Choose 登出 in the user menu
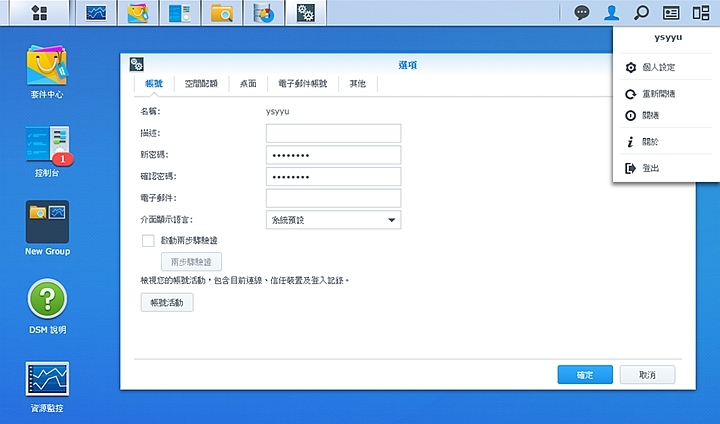Image resolution: width=720 pixels, height=424 pixels. click(x=650, y=168)
